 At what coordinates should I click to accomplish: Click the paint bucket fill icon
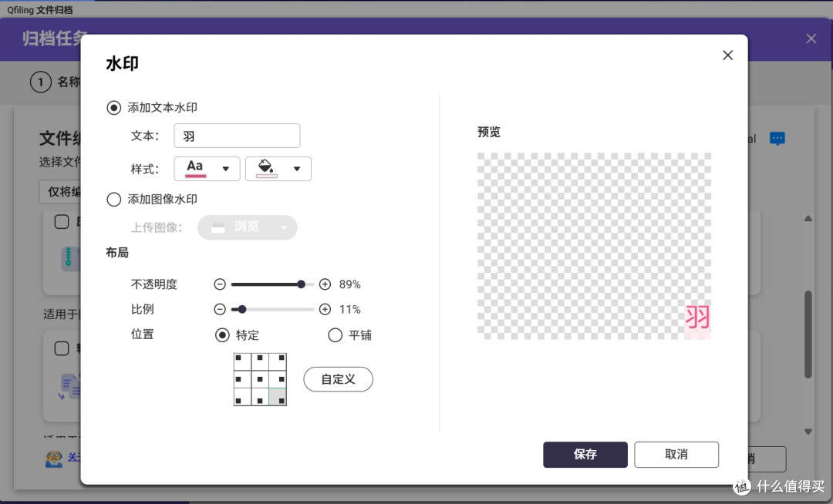coord(266,168)
